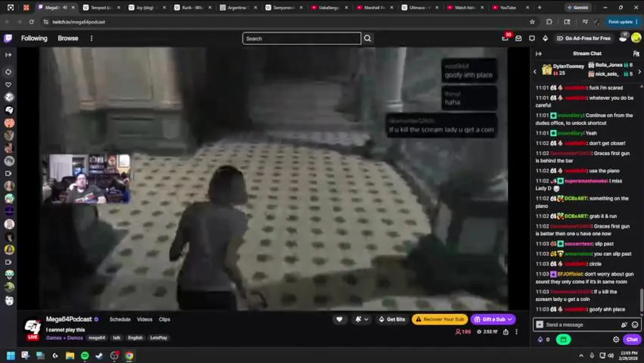Click the Bits cheer icon in the chat message box
Screen dimensions: 644x363
tap(624, 325)
